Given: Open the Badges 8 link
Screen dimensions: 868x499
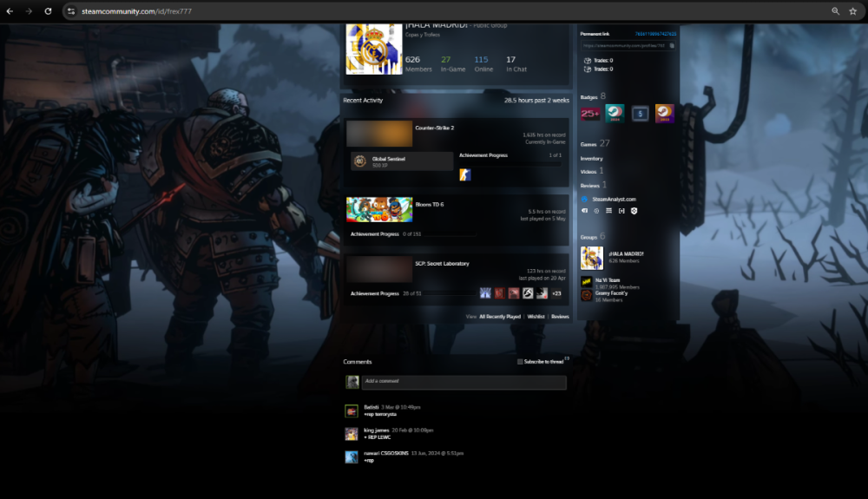Looking at the screenshot, I should (x=593, y=97).
